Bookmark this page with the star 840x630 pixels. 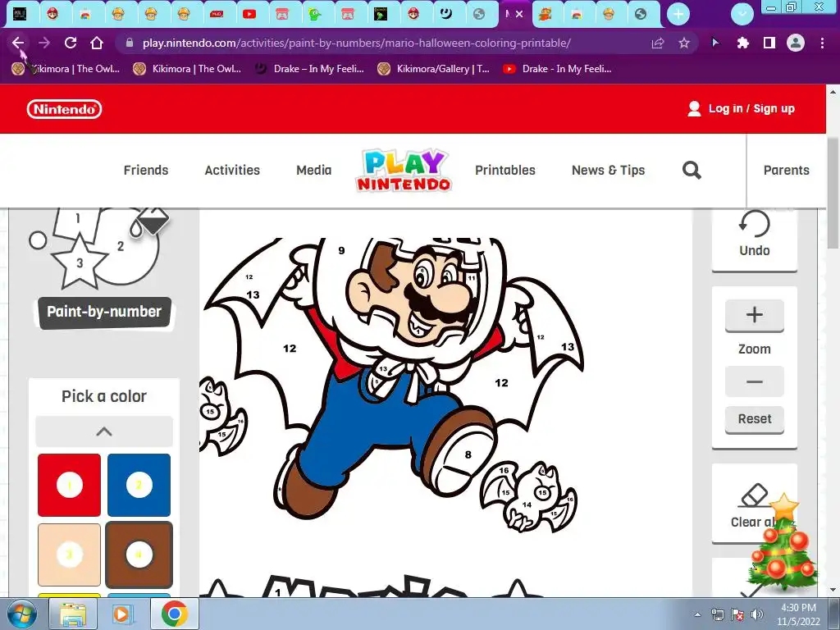pyautogui.click(x=684, y=43)
